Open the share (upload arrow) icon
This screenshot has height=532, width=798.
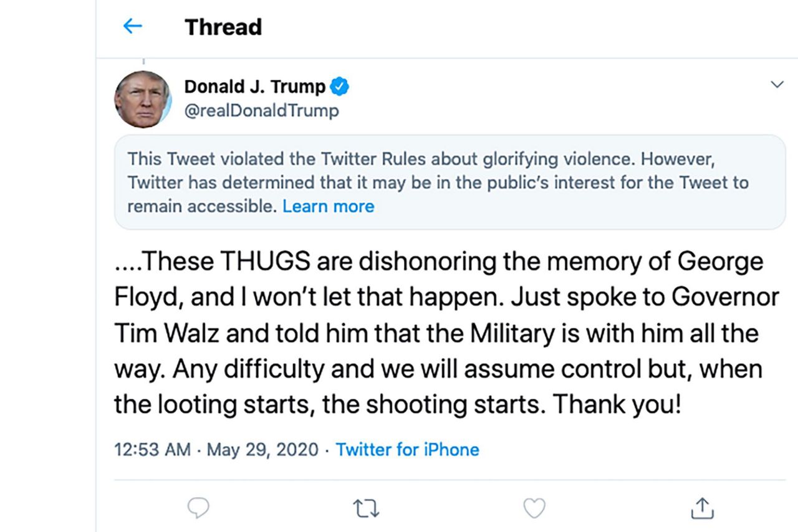pyautogui.click(x=702, y=508)
